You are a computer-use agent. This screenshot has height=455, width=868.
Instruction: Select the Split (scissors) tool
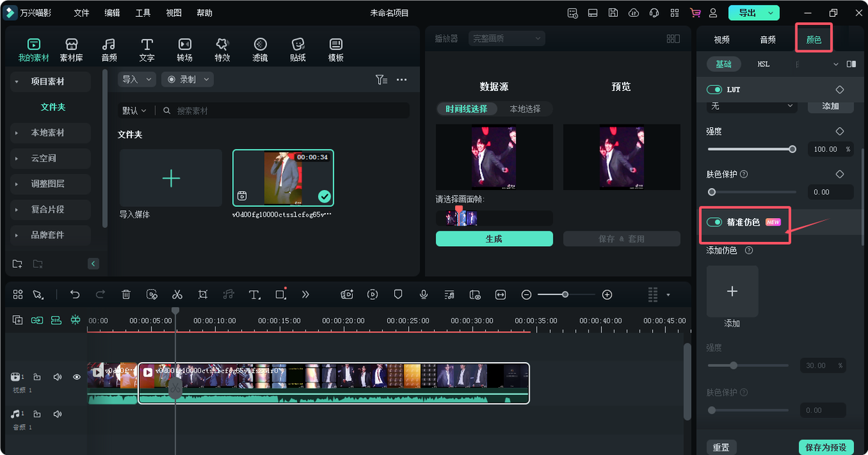177,294
